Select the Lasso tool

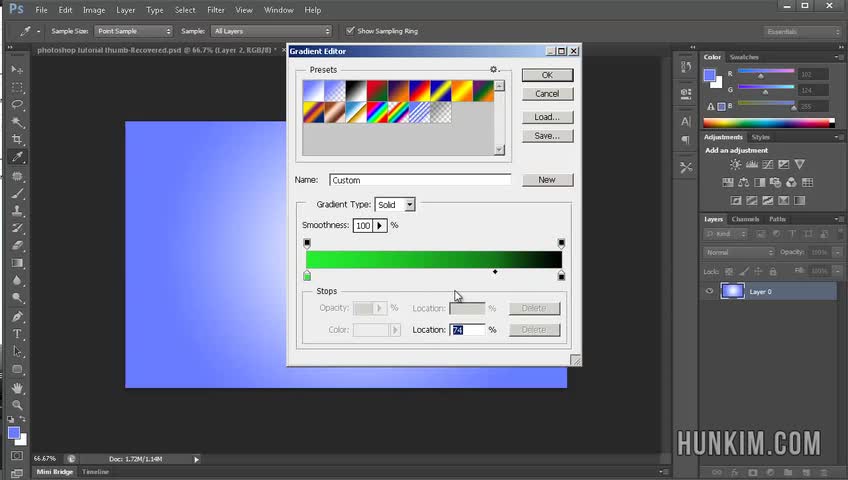[17, 104]
